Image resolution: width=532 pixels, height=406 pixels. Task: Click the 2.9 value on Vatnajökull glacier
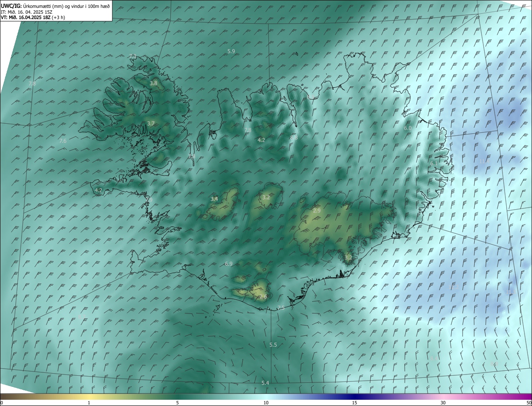click(317, 211)
